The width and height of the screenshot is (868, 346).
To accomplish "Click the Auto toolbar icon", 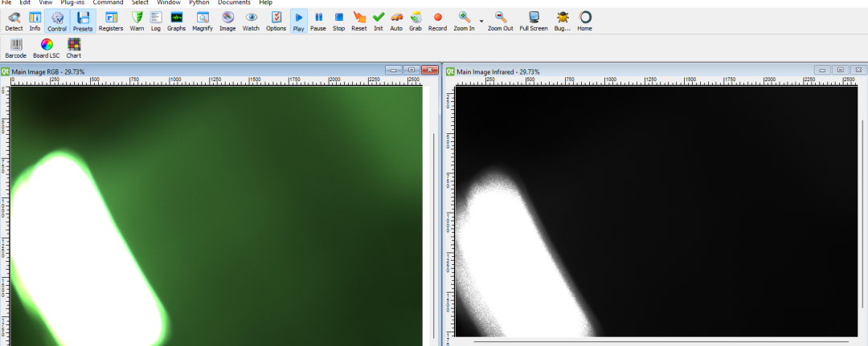I will [x=396, y=21].
